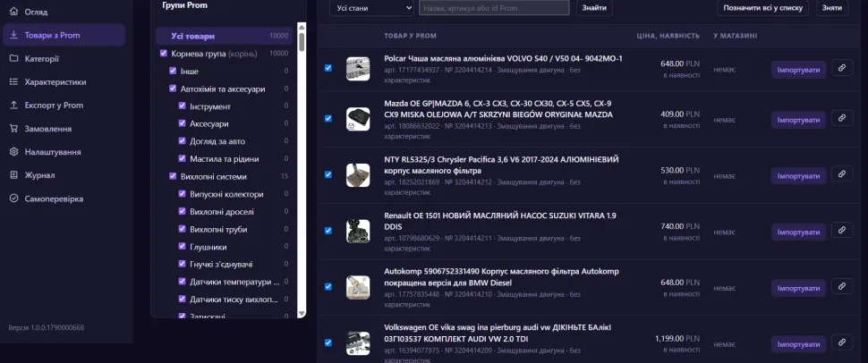Open the Polcar Чаша масляна product thumbnail
The width and height of the screenshot is (868, 363).
tap(358, 69)
